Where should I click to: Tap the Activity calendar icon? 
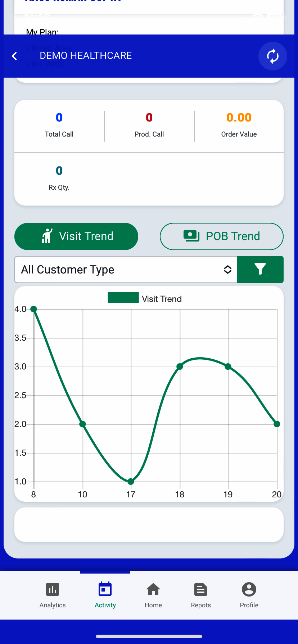tap(105, 589)
